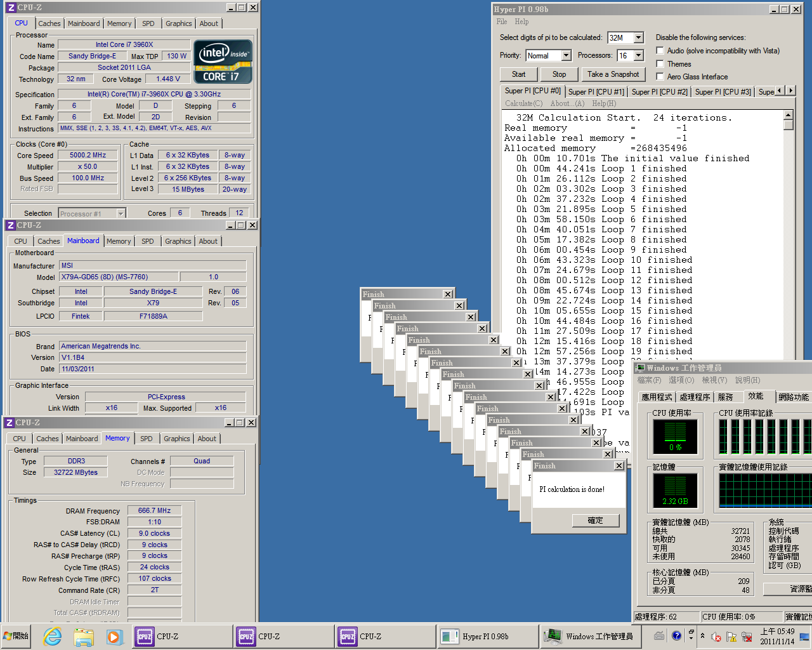Click the taskbar clock showing 05:49
This screenshot has width=812, height=650.
pyautogui.click(x=777, y=636)
